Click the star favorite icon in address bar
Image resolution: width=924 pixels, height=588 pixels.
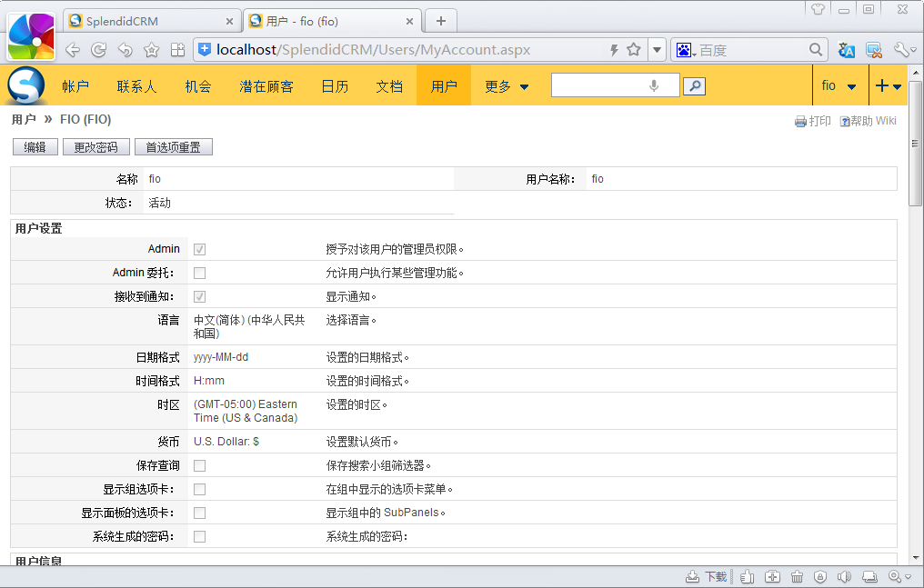(x=634, y=49)
